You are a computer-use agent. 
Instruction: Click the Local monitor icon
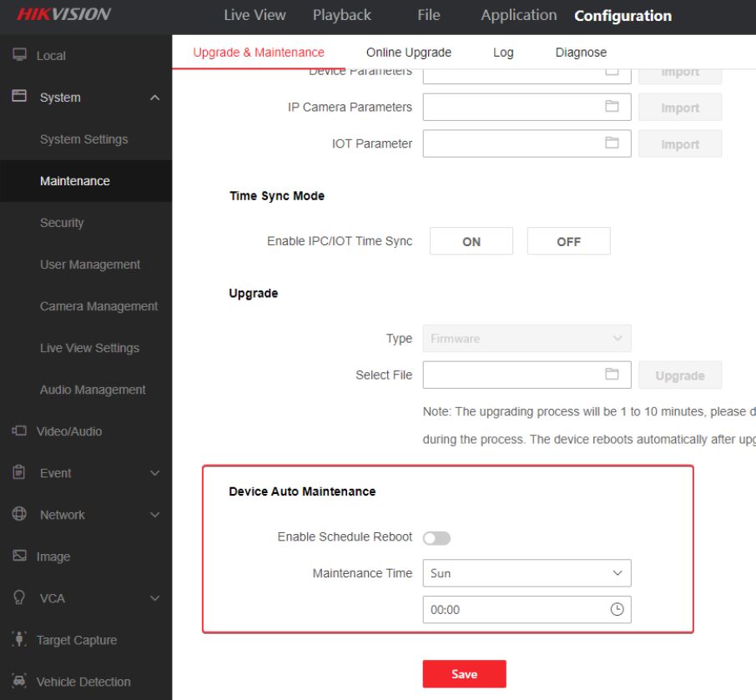point(19,54)
